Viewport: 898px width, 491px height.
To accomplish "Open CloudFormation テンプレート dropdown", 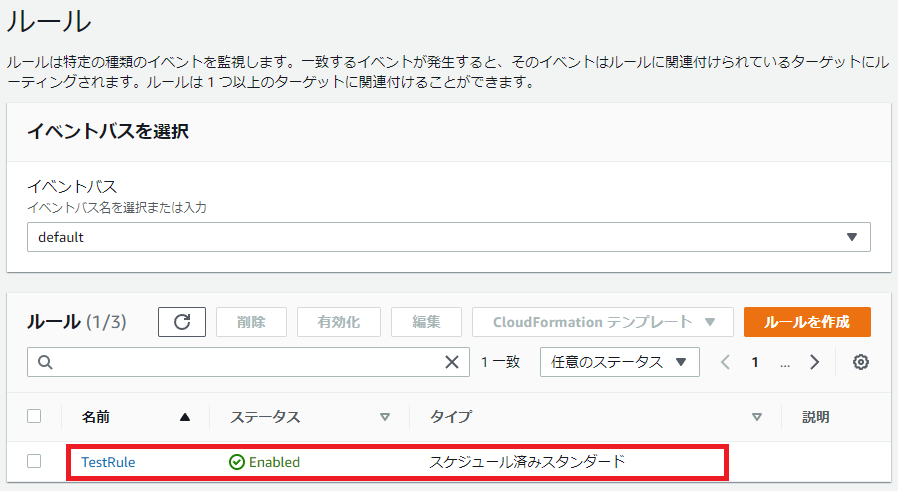I will pyautogui.click(x=605, y=322).
